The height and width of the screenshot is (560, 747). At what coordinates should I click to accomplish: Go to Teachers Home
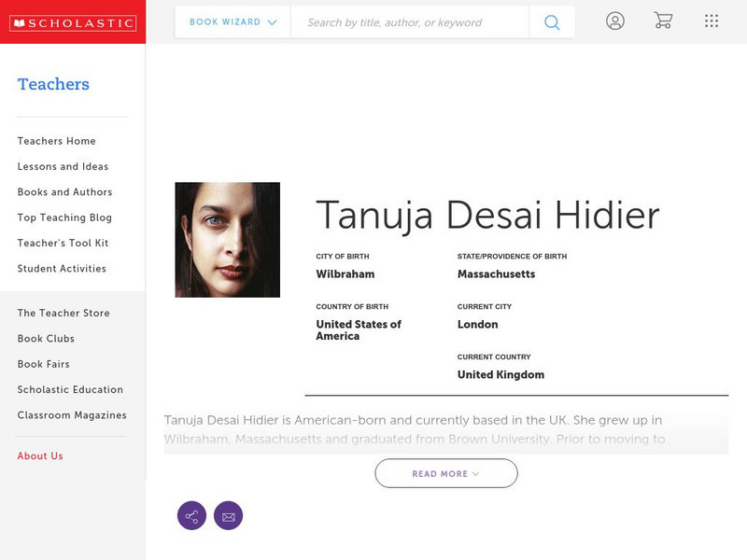[57, 141]
